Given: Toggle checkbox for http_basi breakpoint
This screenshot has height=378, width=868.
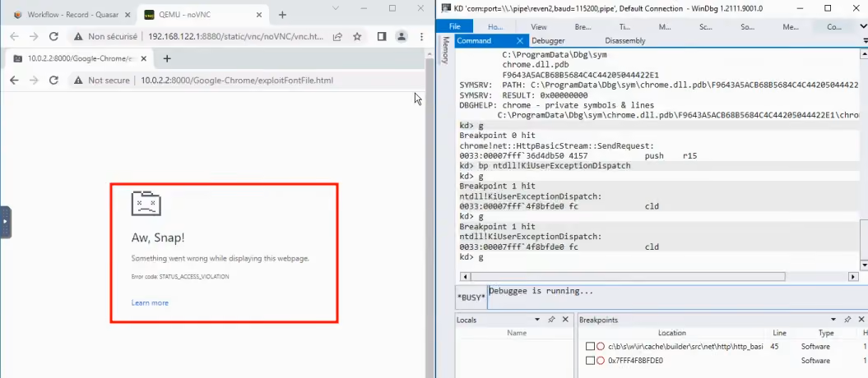Looking at the screenshot, I should (590, 347).
